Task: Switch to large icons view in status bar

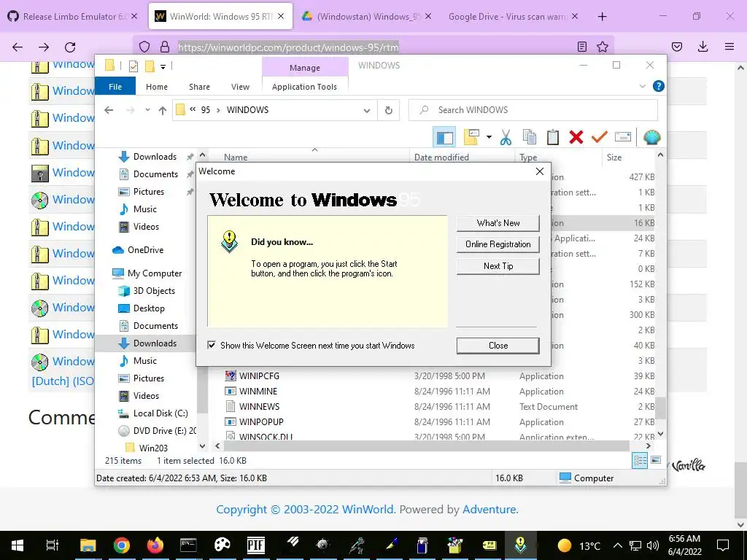Action: tap(656, 460)
